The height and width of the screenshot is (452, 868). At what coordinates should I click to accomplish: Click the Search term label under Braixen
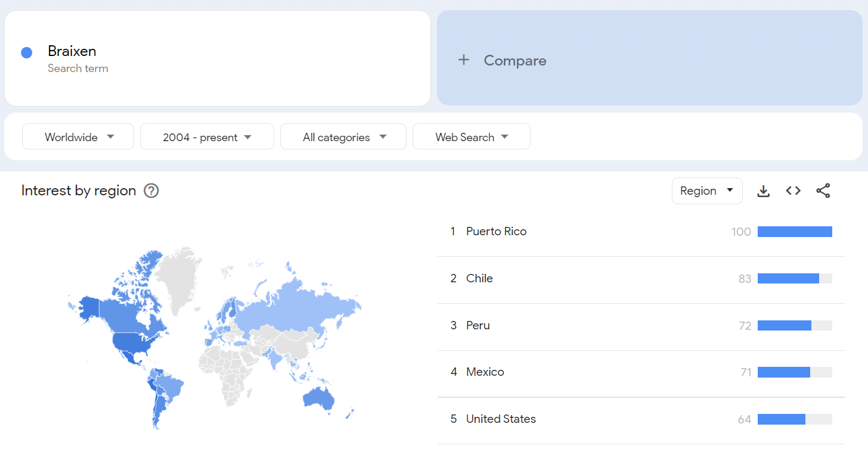pyautogui.click(x=78, y=68)
